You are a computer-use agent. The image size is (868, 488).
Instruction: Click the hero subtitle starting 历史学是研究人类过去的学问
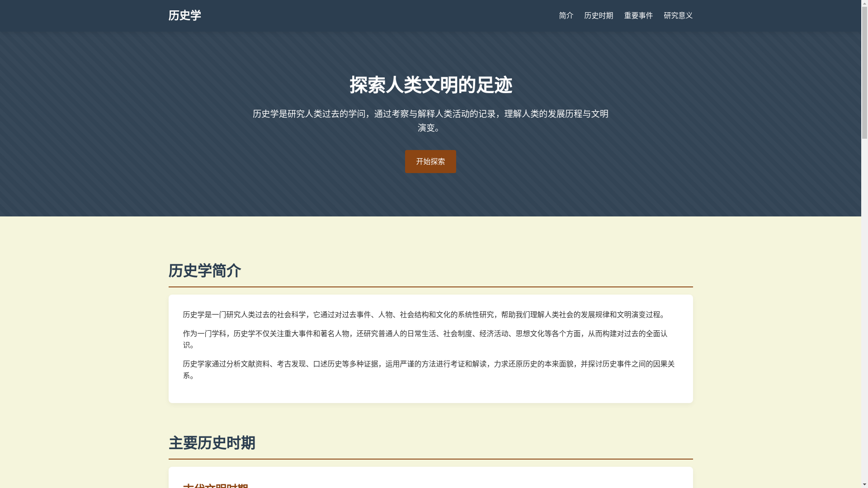430,121
